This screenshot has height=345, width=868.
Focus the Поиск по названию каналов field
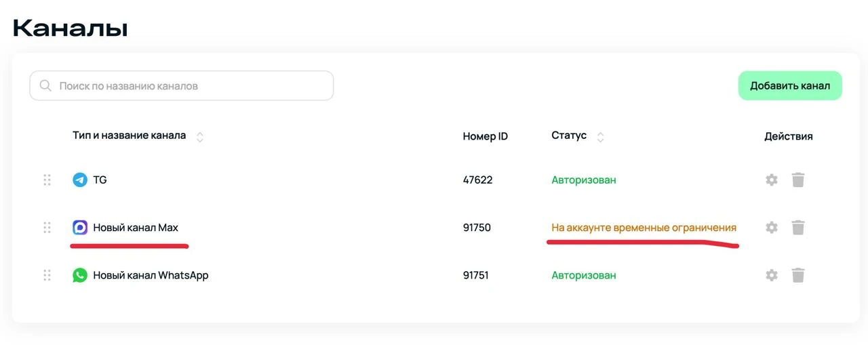coord(182,86)
